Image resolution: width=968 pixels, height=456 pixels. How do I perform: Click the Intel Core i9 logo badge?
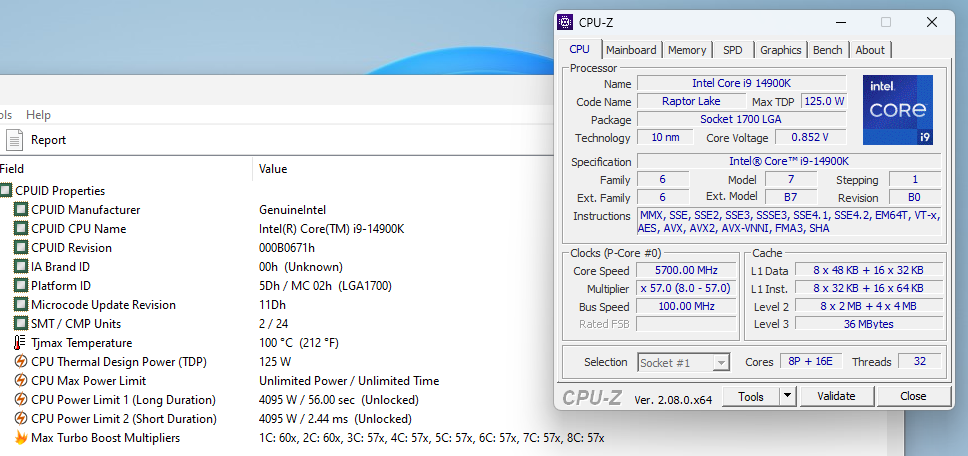[x=898, y=110]
